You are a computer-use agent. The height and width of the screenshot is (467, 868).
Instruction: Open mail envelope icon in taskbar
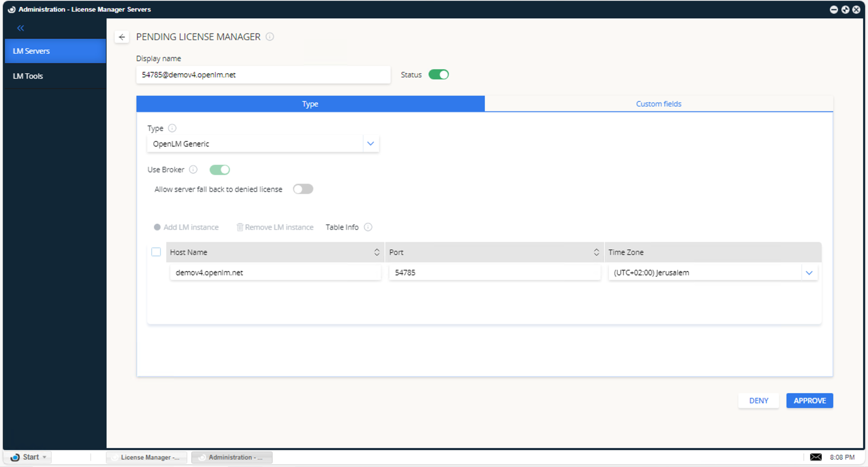pyautogui.click(x=815, y=457)
